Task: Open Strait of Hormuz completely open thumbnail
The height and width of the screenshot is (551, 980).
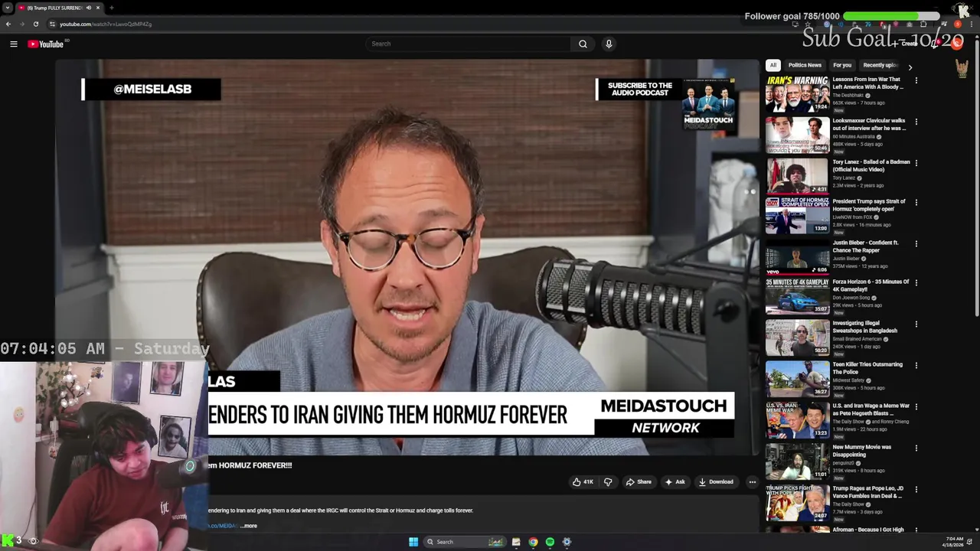Action: point(797,215)
